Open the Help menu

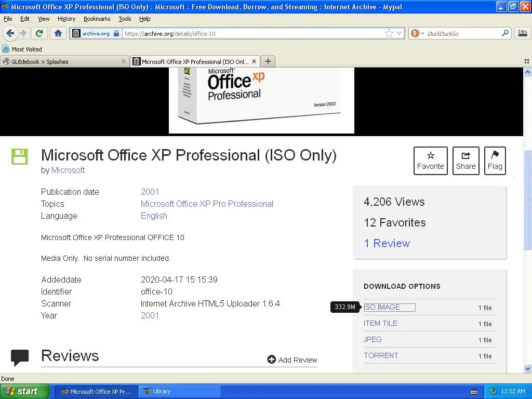[x=144, y=19]
